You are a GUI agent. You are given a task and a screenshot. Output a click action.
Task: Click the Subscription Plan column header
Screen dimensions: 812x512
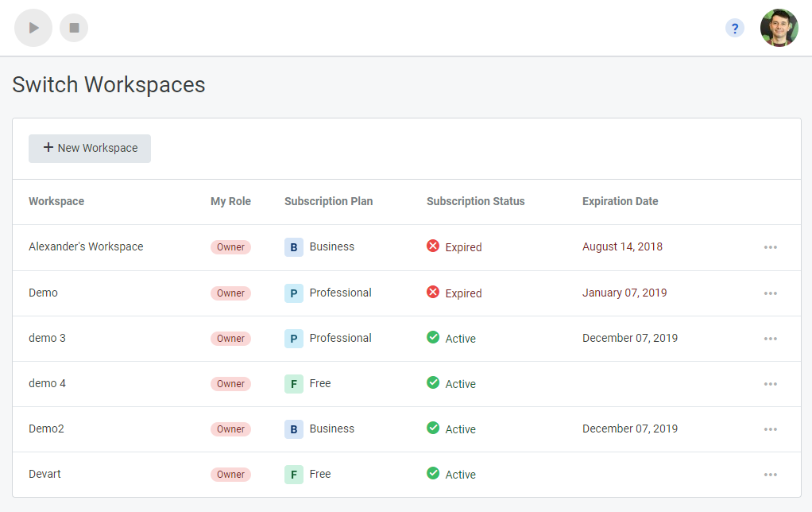click(328, 202)
